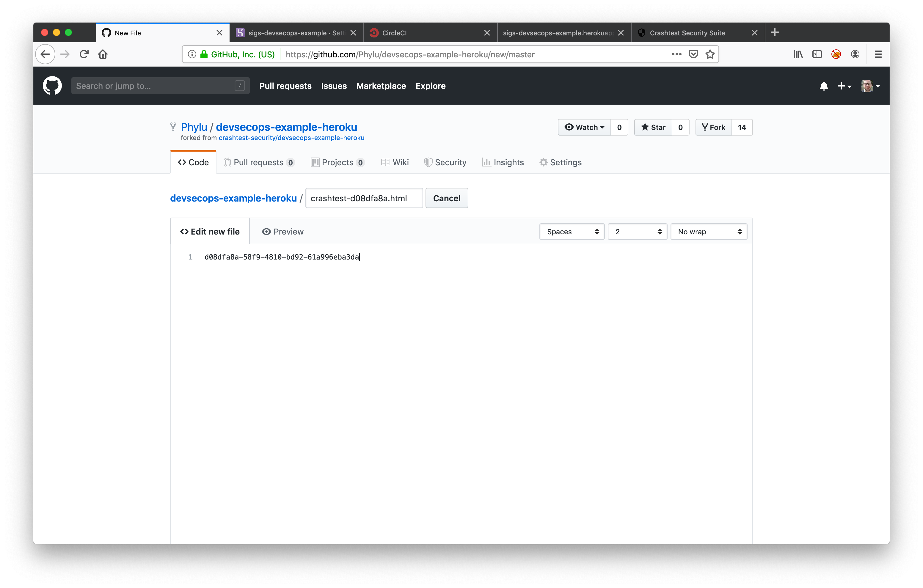
Task: Show Firefox sidebars icon
Action: tap(817, 54)
